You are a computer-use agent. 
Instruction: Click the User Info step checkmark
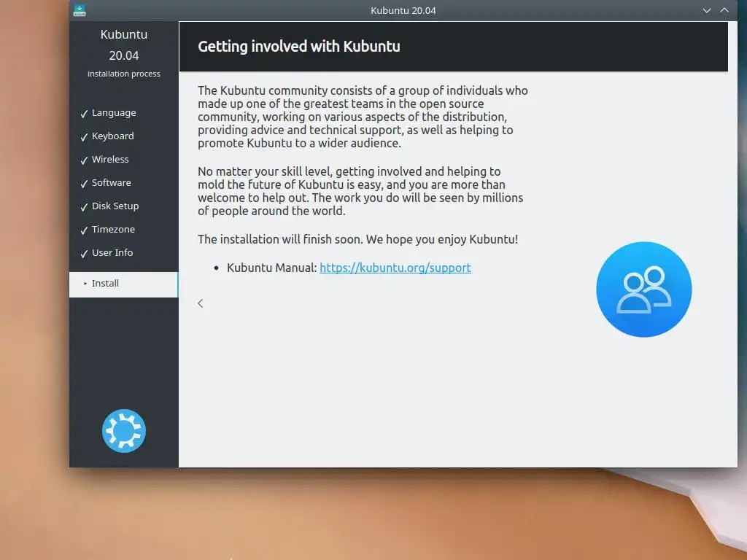tap(84, 254)
